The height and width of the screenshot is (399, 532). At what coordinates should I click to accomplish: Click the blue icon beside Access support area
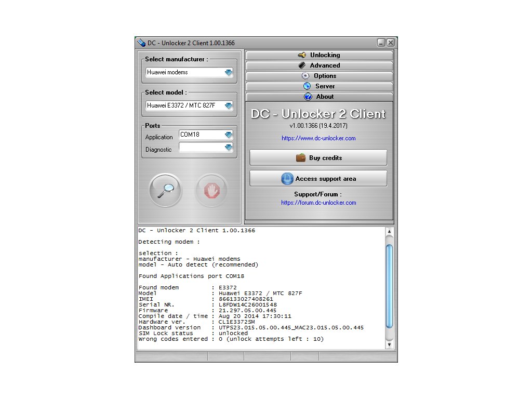(287, 178)
